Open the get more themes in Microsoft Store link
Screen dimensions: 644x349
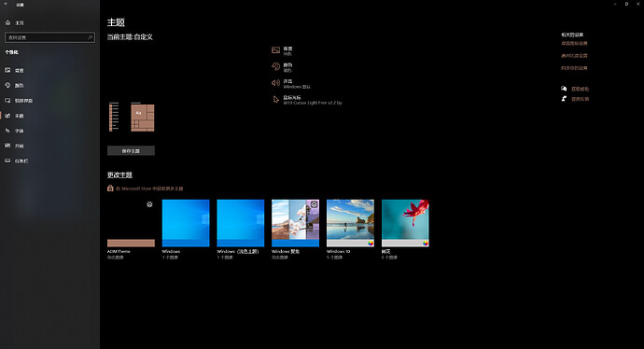(x=149, y=188)
